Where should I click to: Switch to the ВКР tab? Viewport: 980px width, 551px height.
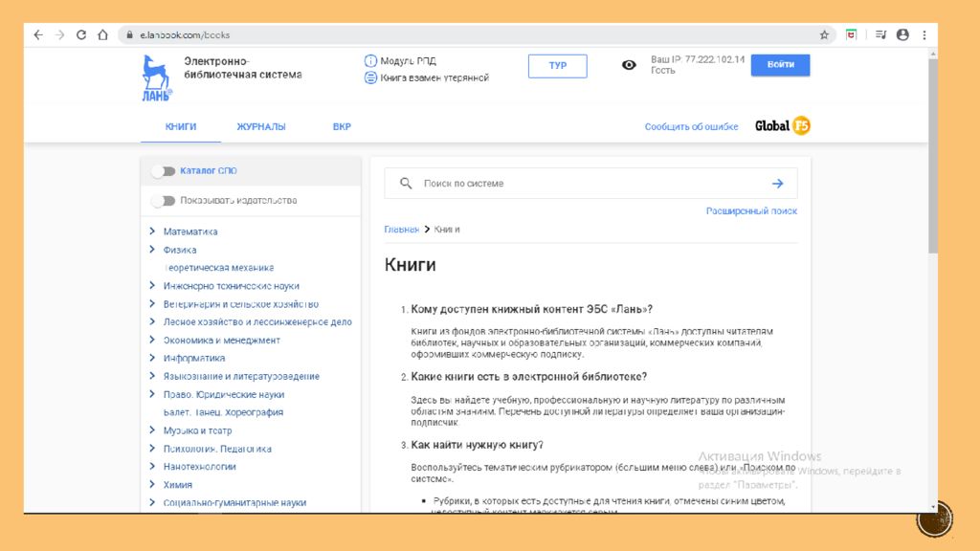[x=342, y=127]
